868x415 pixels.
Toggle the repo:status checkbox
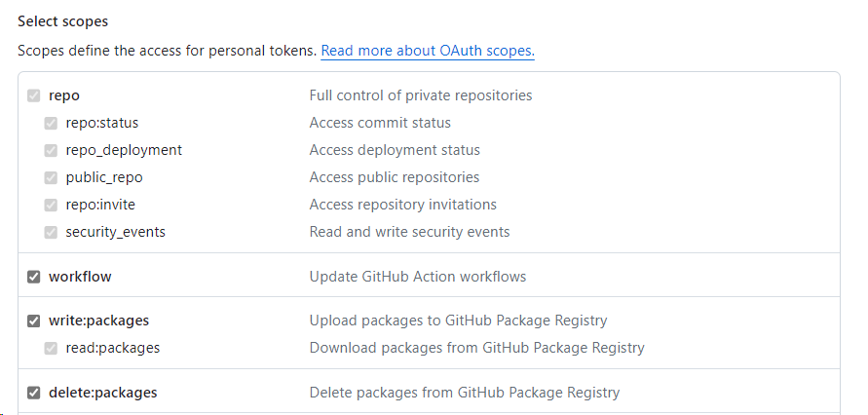(x=51, y=123)
